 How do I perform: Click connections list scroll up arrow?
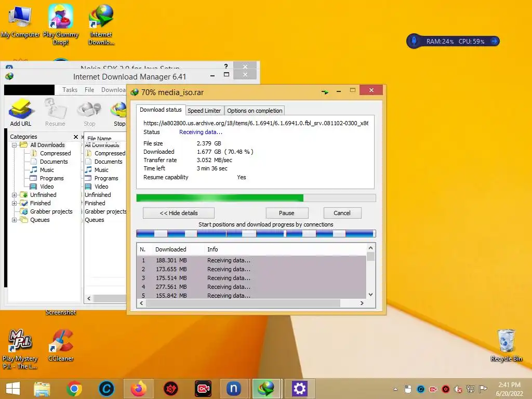point(370,248)
